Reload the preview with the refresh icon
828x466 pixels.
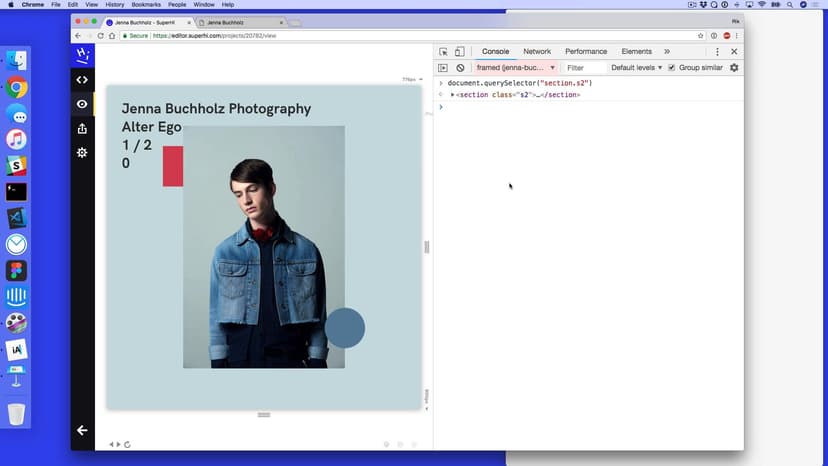[x=128, y=445]
